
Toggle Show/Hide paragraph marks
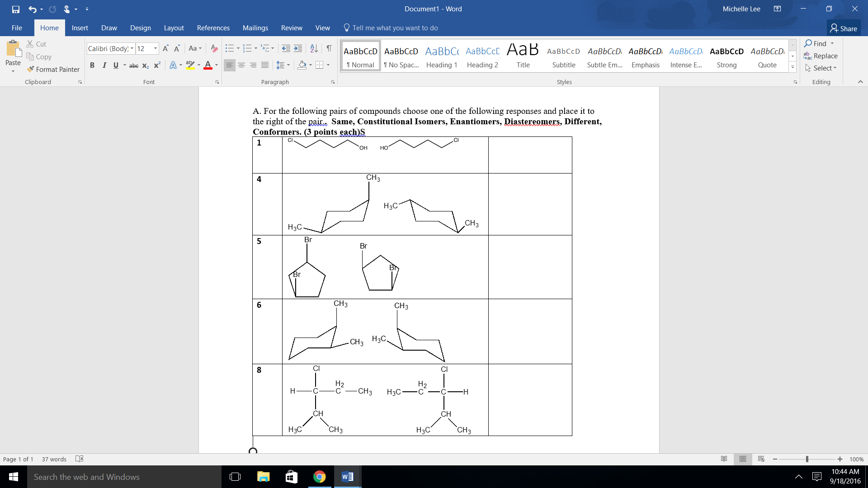coord(329,48)
